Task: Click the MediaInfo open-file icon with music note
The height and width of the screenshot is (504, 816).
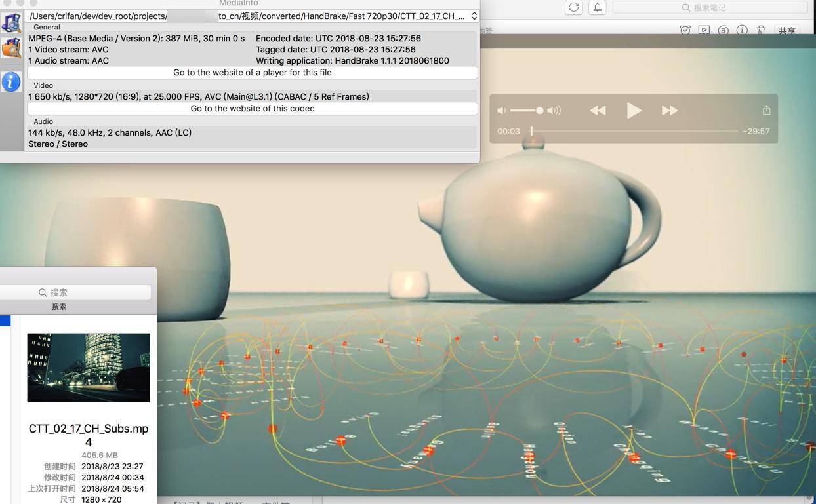Action: [x=11, y=22]
